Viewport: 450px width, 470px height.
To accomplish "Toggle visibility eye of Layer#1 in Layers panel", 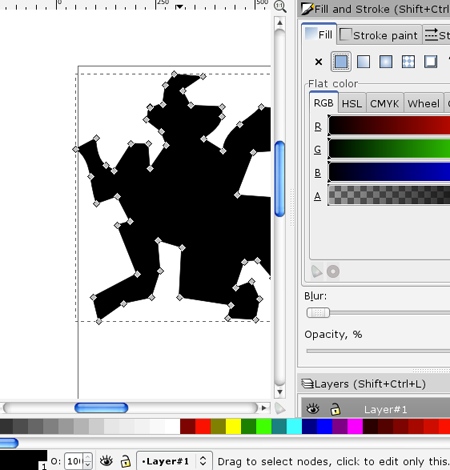I will [x=313, y=409].
